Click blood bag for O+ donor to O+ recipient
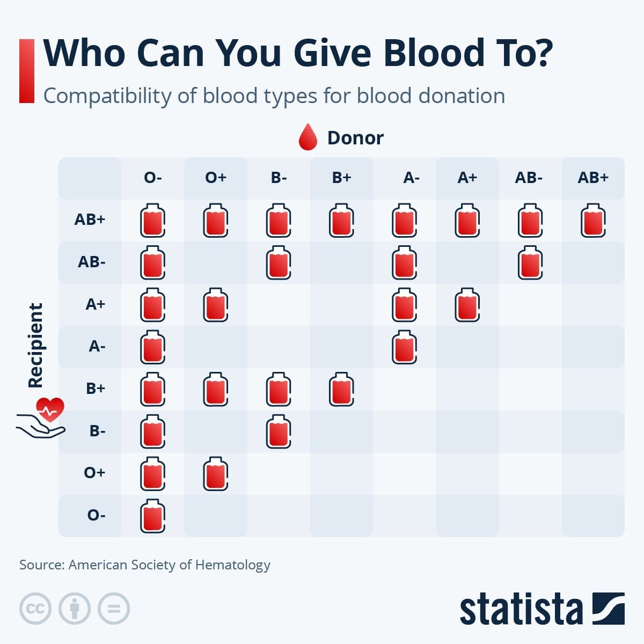Screen dimensions: 644x644 tap(216, 473)
